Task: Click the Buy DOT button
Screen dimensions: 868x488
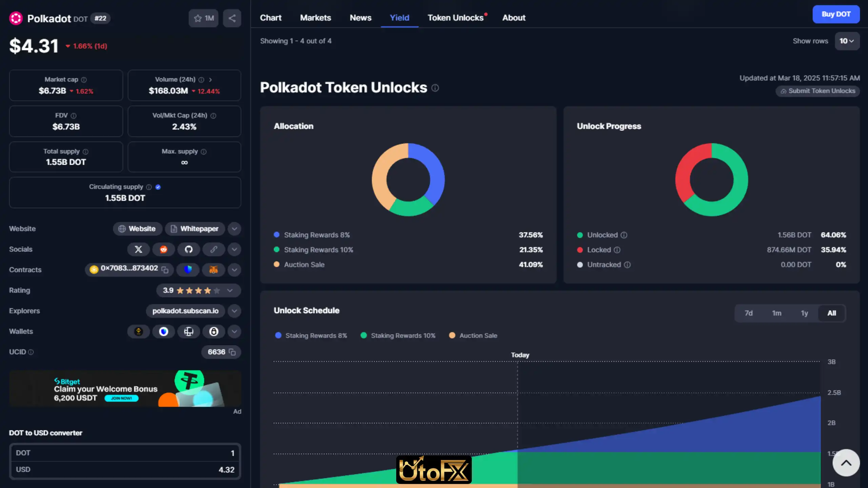Action: click(836, 14)
